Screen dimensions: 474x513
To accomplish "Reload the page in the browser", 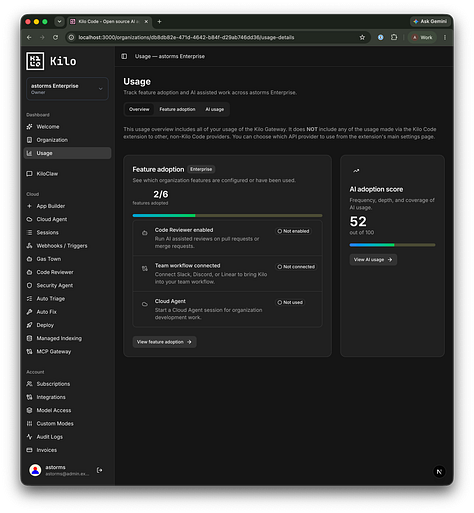I will (55, 37).
